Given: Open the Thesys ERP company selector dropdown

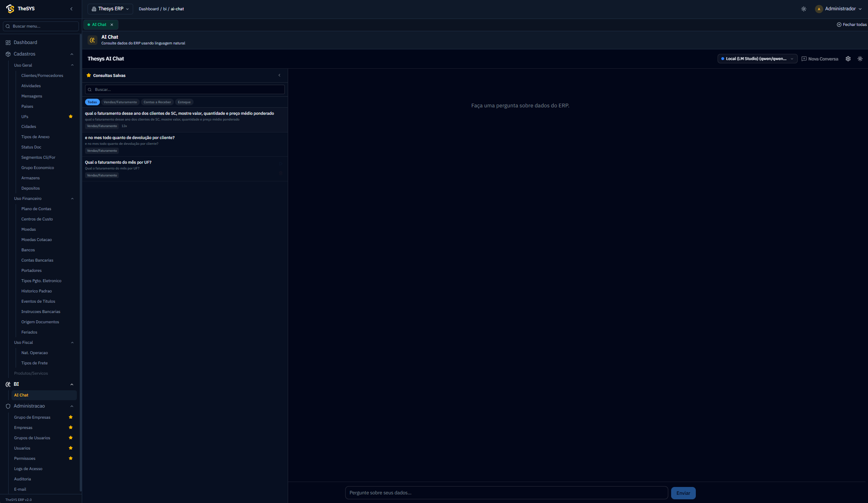Looking at the screenshot, I should coord(110,9).
